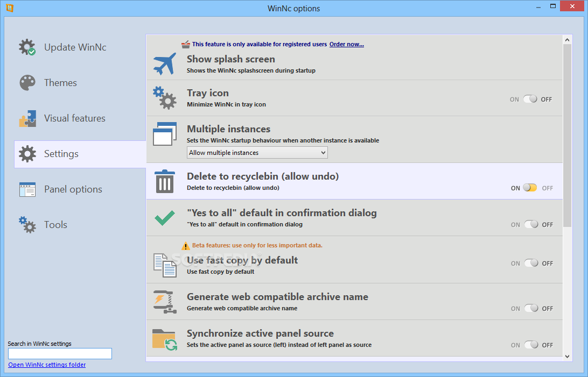
Task: Click the Show splash screen heading
Action: 231,59
